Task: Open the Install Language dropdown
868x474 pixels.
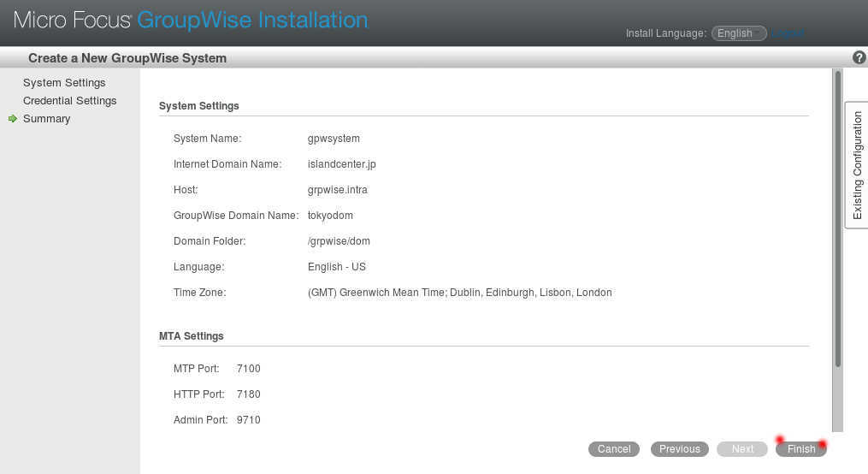Action: (739, 33)
